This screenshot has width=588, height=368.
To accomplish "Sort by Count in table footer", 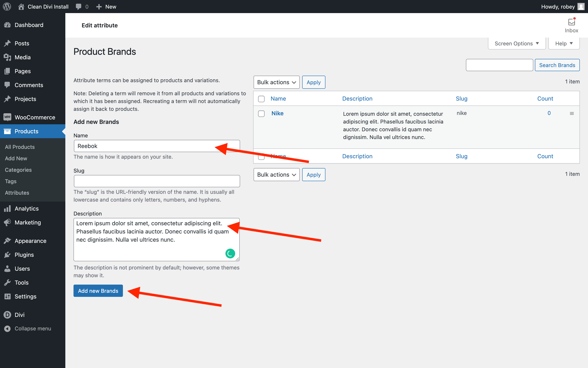I will click(545, 156).
